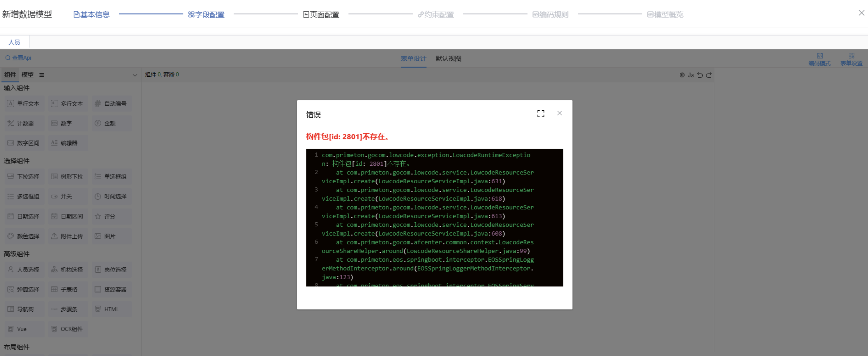Screen dimensions: 868x356
Task: Select the 自动编号 component
Action: [x=112, y=104]
